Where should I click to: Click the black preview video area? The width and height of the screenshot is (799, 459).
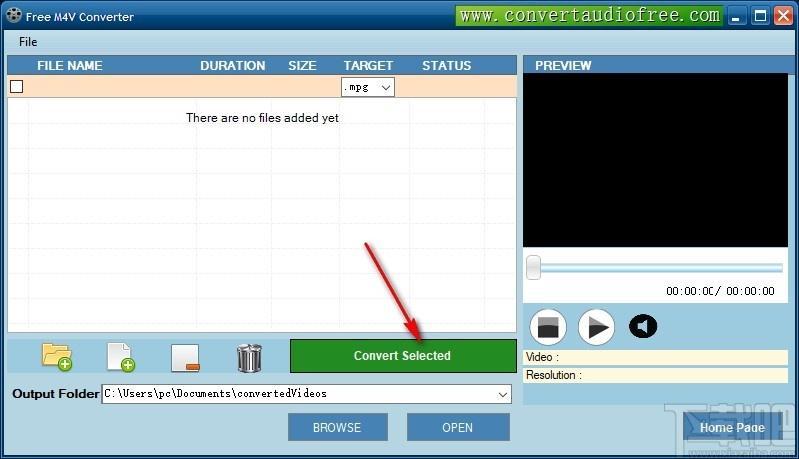[x=655, y=160]
